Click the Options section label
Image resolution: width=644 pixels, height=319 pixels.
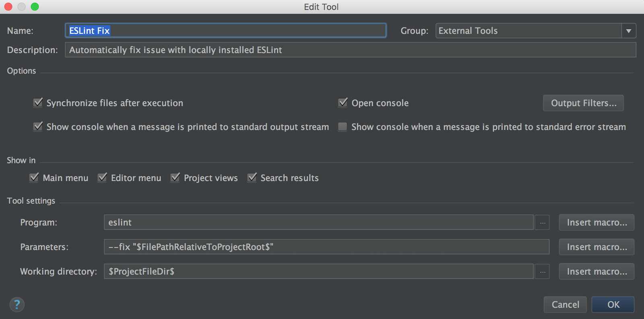[21, 71]
